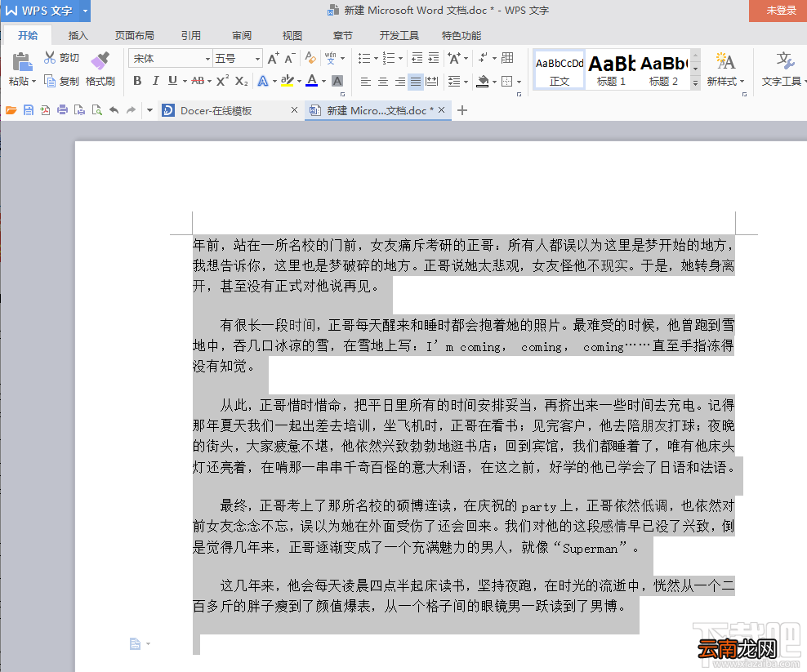Click the Paste (粘贴) clipboard icon
The height and width of the screenshot is (672, 807).
coord(22,62)
